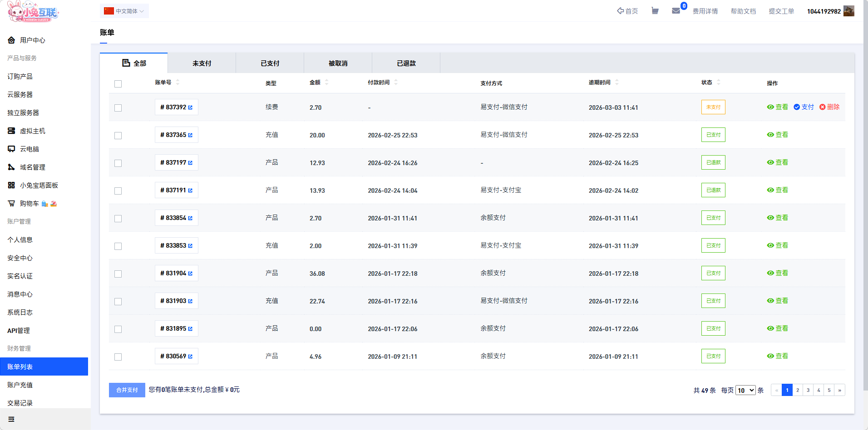
Task: Open the messages envelope icon
Action: point(676,11)
